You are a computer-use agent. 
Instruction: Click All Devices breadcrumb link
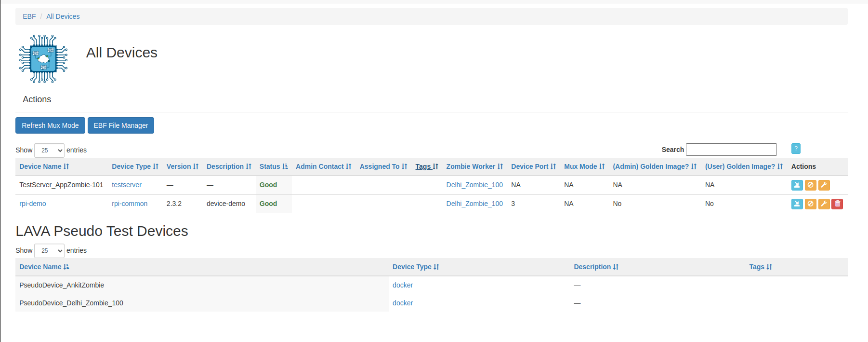pyautogui.click(x=63, y=16)
